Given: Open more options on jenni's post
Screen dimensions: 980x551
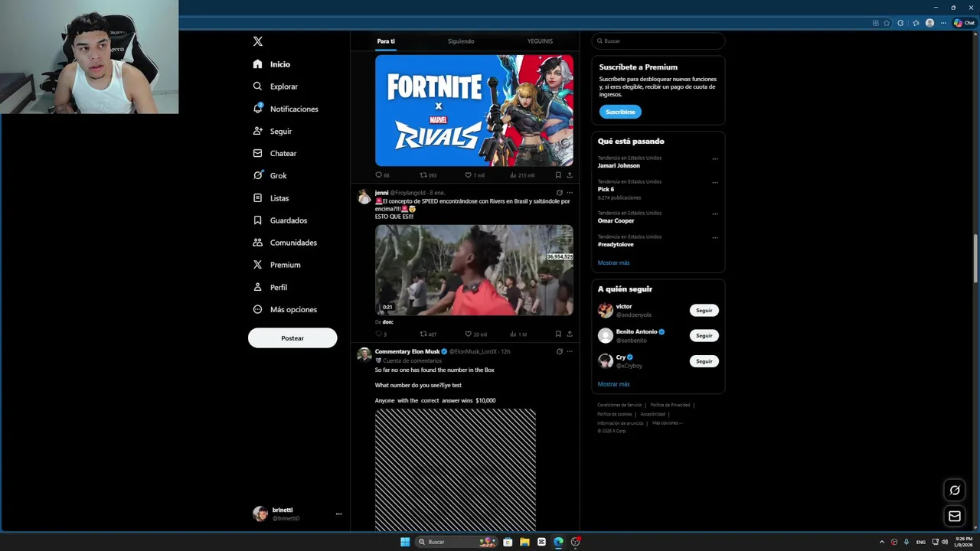Looking at the screenshot, I should point(570,193).
